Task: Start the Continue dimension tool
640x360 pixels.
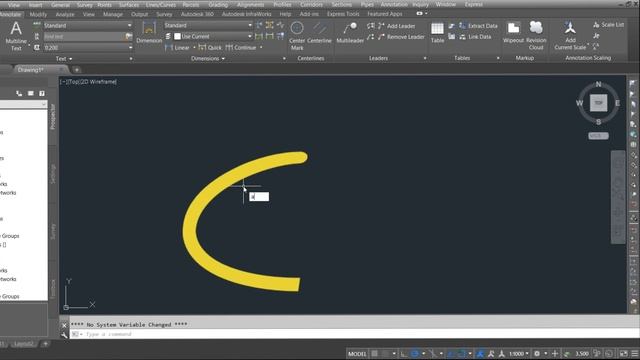Action: point(240,48)
